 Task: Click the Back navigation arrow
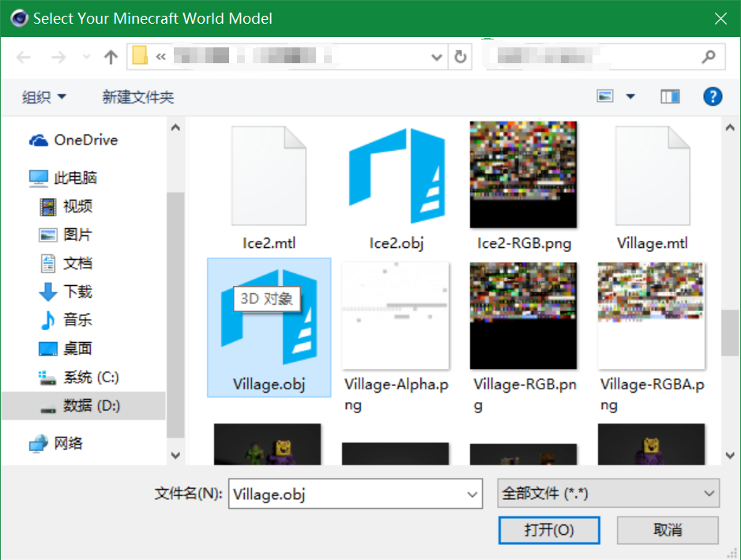pyautogui.click(x=23, y=58)
